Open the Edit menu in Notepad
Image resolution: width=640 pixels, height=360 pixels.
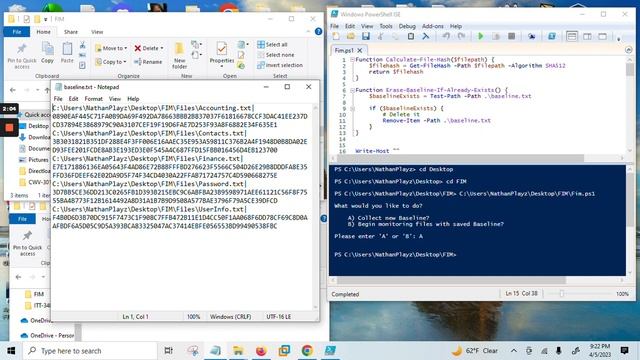[x=73, y=99]
